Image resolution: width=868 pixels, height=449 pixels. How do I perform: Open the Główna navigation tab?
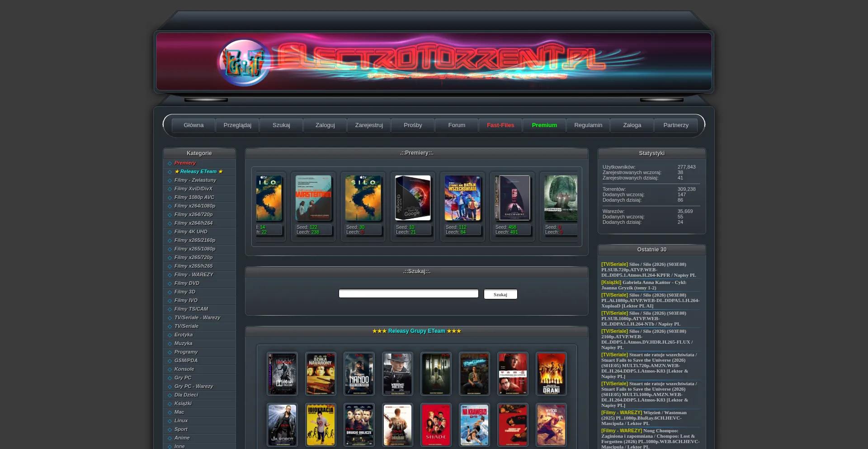[193, 125]
